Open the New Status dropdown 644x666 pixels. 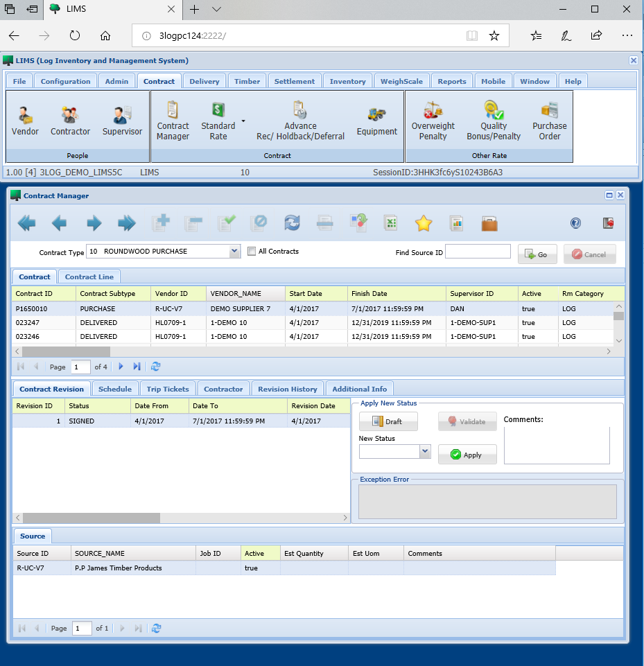click(425, 451)
